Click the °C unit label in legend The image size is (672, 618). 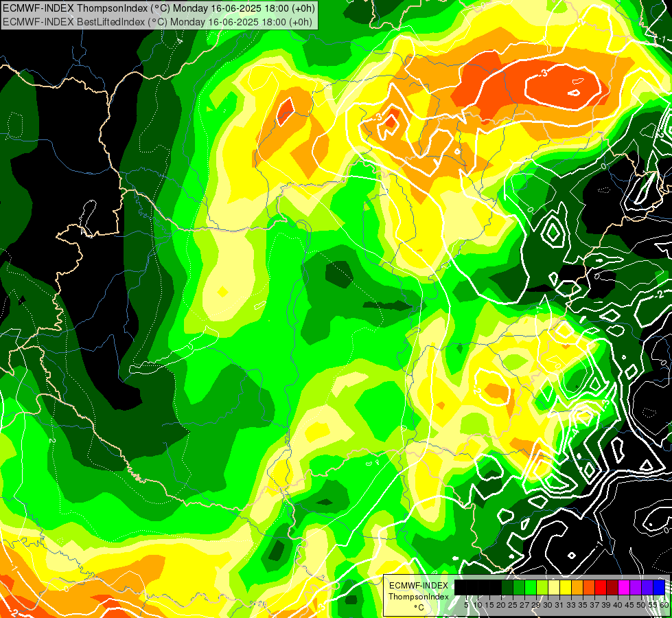coord(419,608)
